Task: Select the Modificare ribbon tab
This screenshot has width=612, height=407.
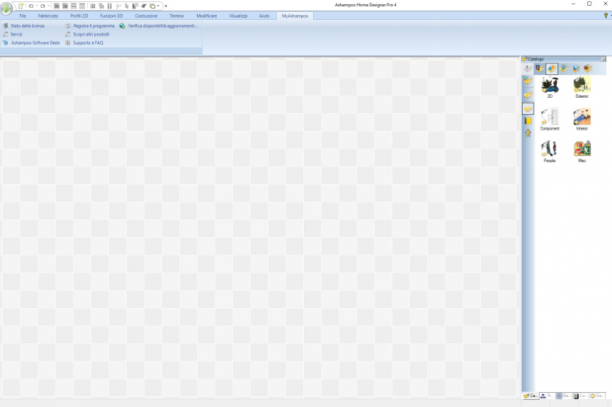Action: pyautogui.click(x=206, y=16)
